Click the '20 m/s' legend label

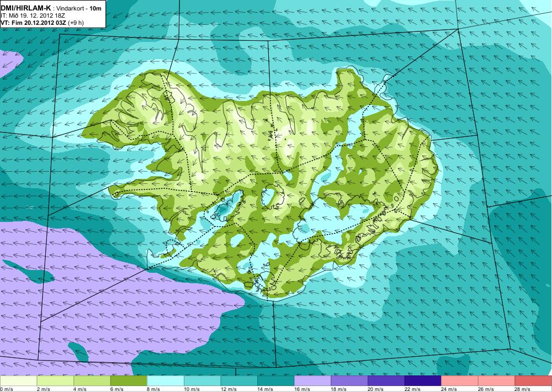(375, 389)
